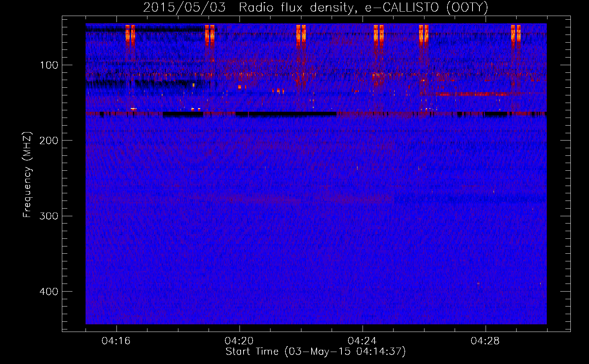Click the '04:16' time tick label
This screenshot has height=364, width=589.
[x=116, y=341]
